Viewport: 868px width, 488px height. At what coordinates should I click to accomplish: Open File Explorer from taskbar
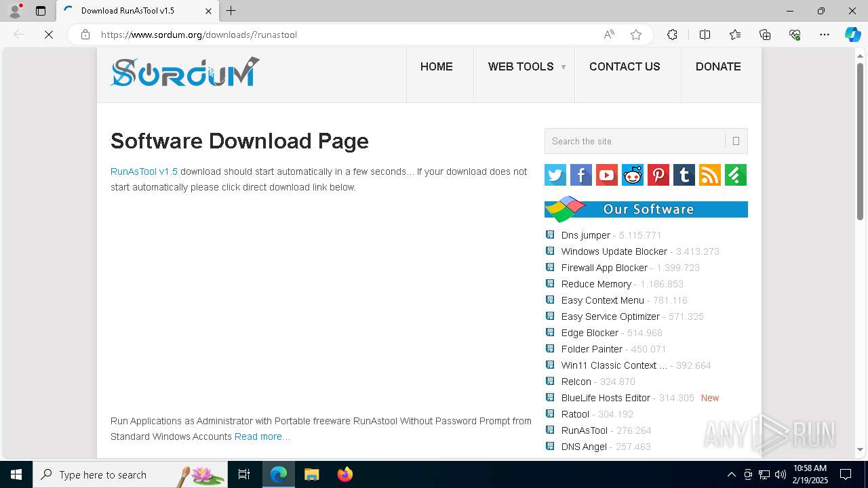pyautogui.click(x=311, y=474)
